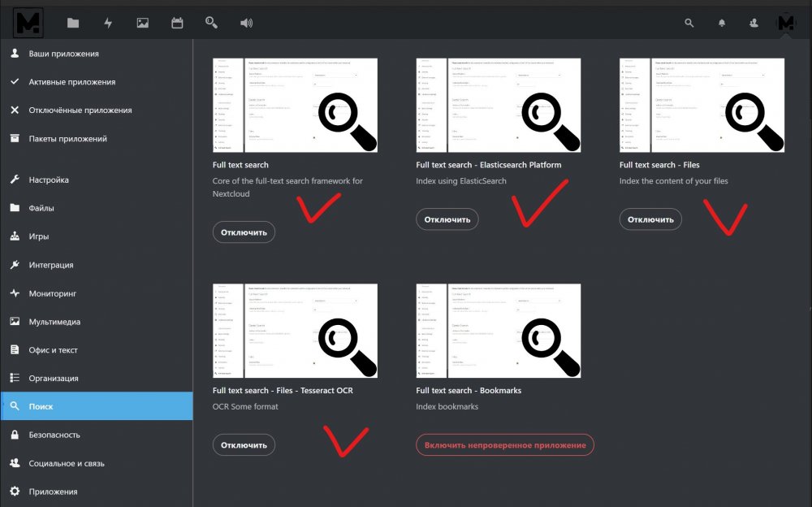The height and width of the screenshot is (507, 812).
Task: Click the document icon beside Офис и текст
Action: click(x=15, y=349)
